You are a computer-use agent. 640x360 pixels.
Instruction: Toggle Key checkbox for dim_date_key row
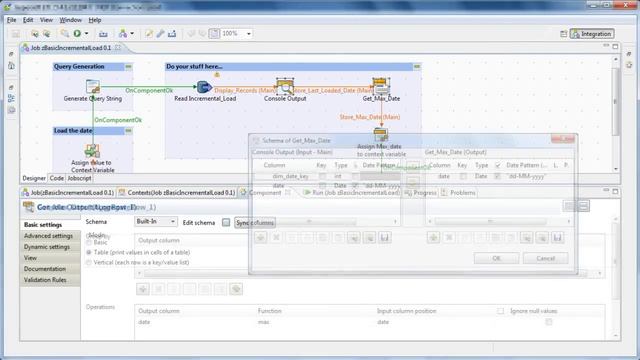pyautogui.click(x=322, y=176)
